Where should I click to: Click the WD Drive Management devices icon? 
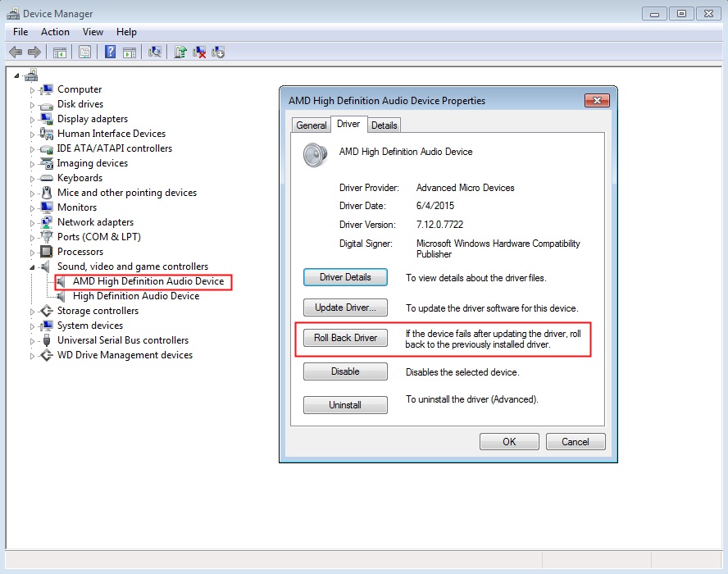tap(47, 355)
